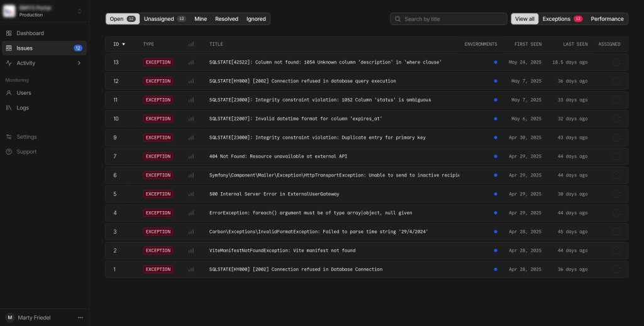Click the environment dot for issue 5

tap(496, 194)
